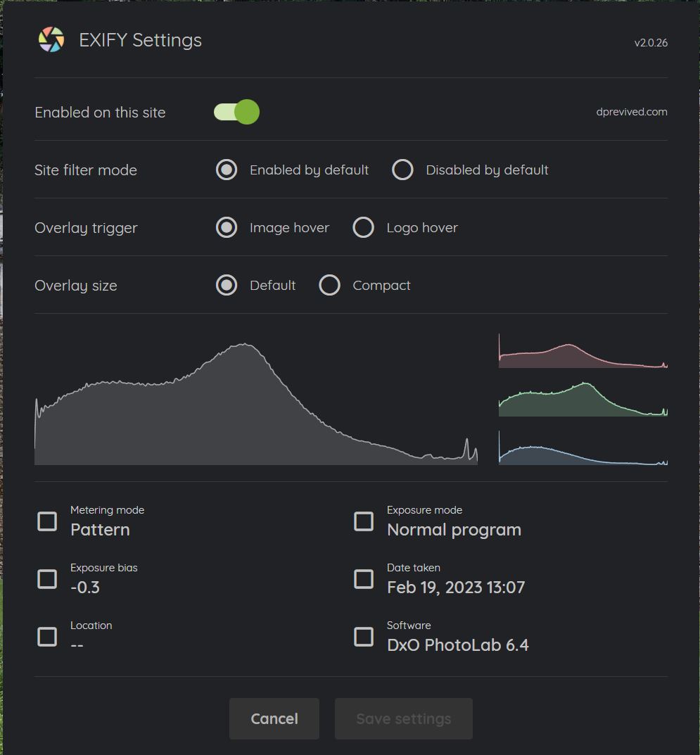Tick the Location checkbox
Viewport: 700px width, 755px height.
[x=47, y=637]
